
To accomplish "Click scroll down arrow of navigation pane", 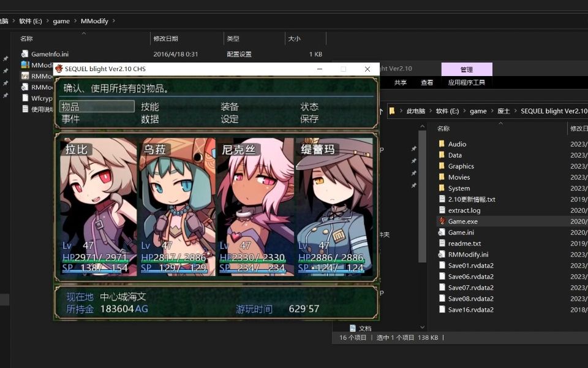I will tap(422, 328).
